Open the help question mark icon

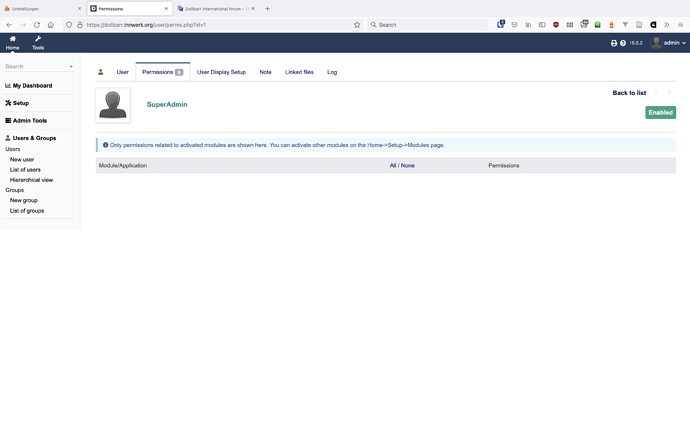click(623, 43)
